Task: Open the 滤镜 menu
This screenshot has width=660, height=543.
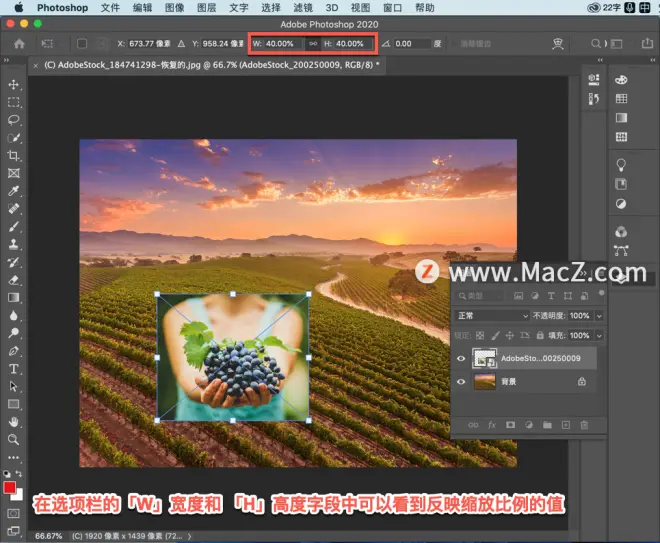Action: point(303,8)
